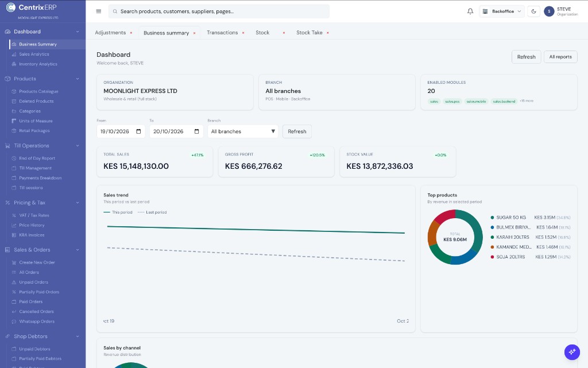This screenshot has height=368, width=588.
Task: Click Refresh next to branch filter
Action: pos(297,131)
